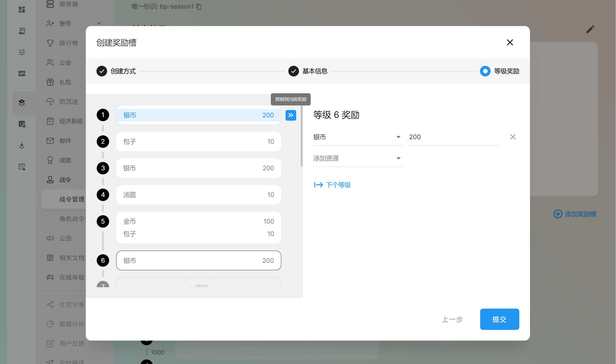The width and height of the screenshot is (616, 364).
Task: Click the copy-to-current-reward double arrow icon
Action: coord(291,115)
